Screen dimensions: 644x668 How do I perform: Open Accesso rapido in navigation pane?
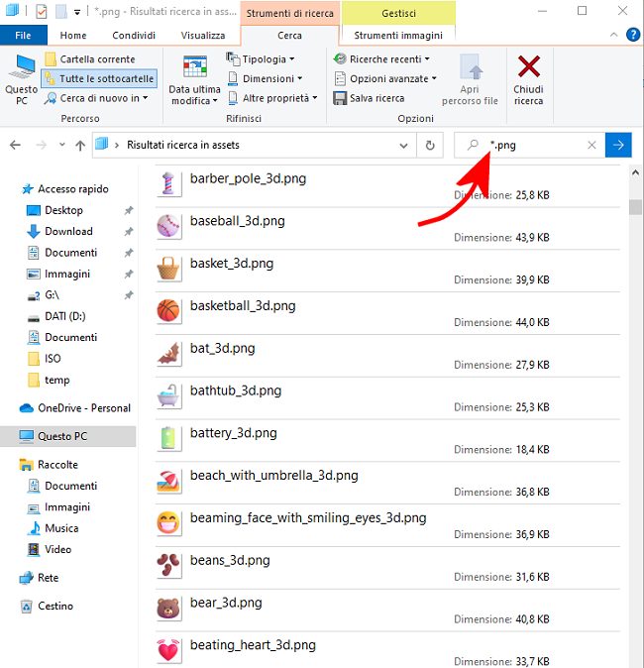(65, 189)
